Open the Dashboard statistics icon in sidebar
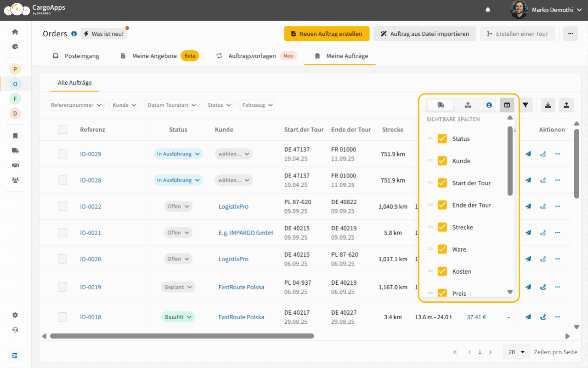 (15, 46)
